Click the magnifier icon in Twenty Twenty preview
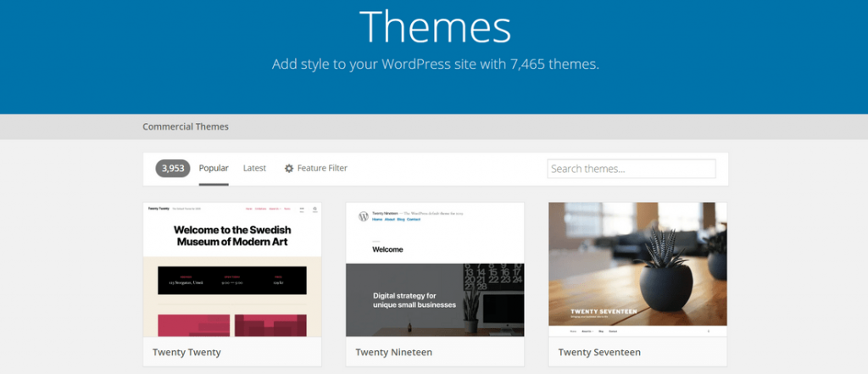868x374 pixels. (x=314, y=209)
